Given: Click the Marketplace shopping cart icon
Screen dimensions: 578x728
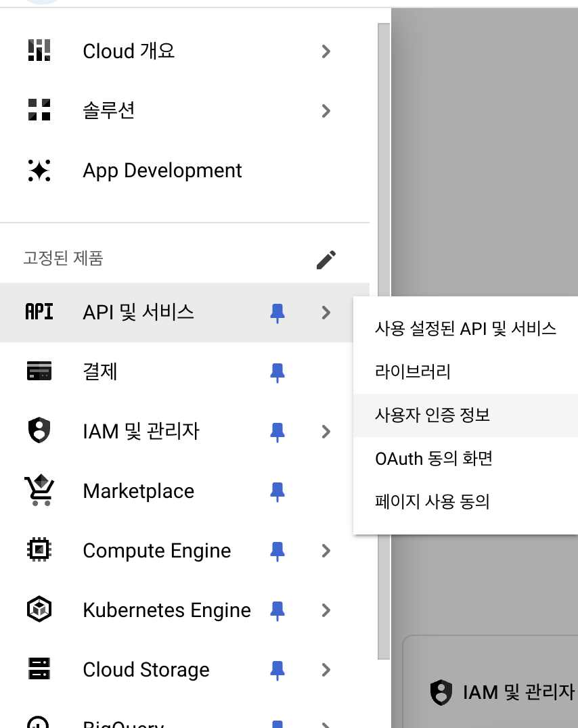Looking at the screenshot, I should 39,491.
